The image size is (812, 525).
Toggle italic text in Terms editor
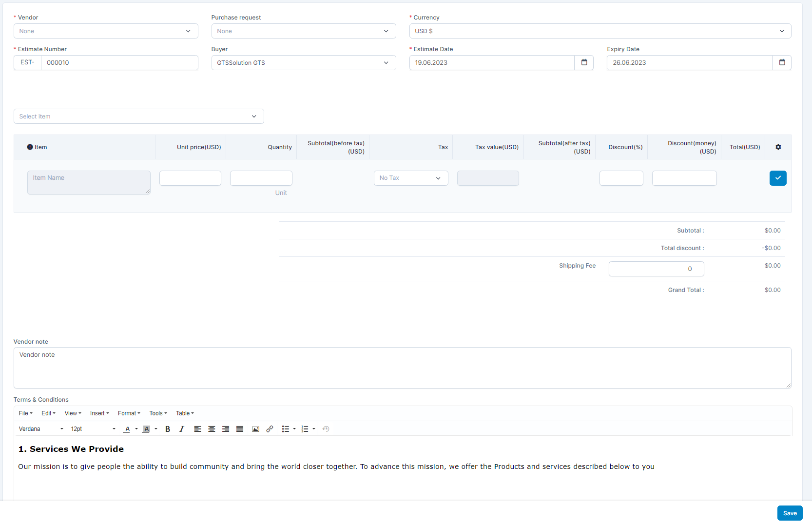182,429
